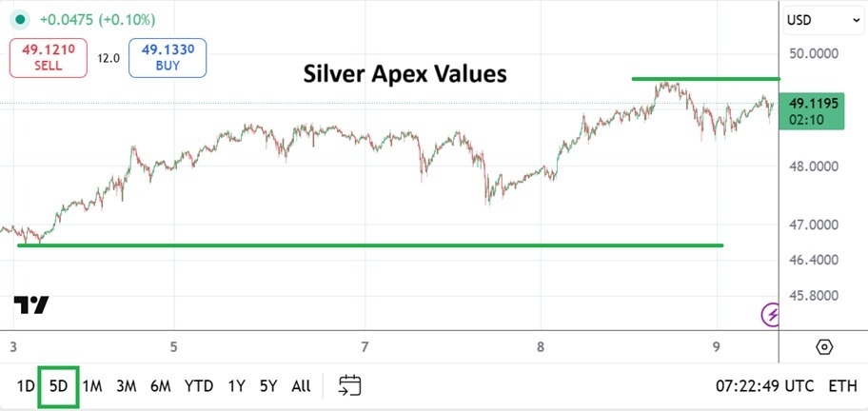This screenshot has height=411, width=868.
Task: Select the 1D time range
Action: (x=25, y=386)
